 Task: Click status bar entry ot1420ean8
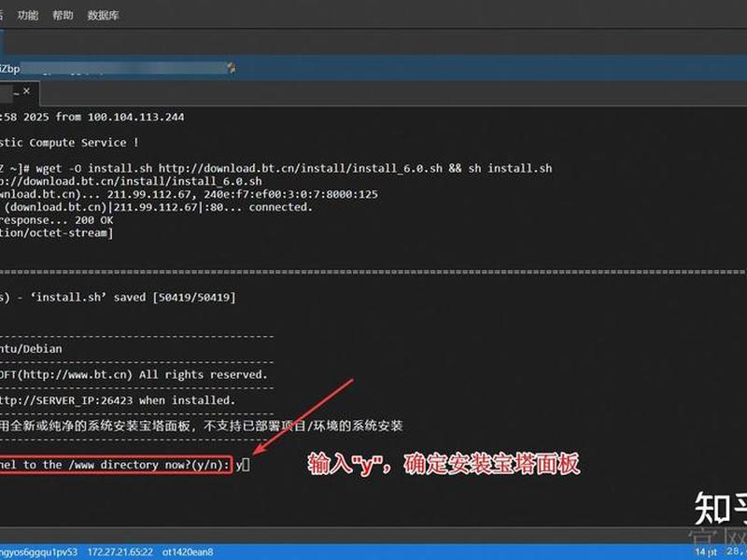[x=188, y=553]
